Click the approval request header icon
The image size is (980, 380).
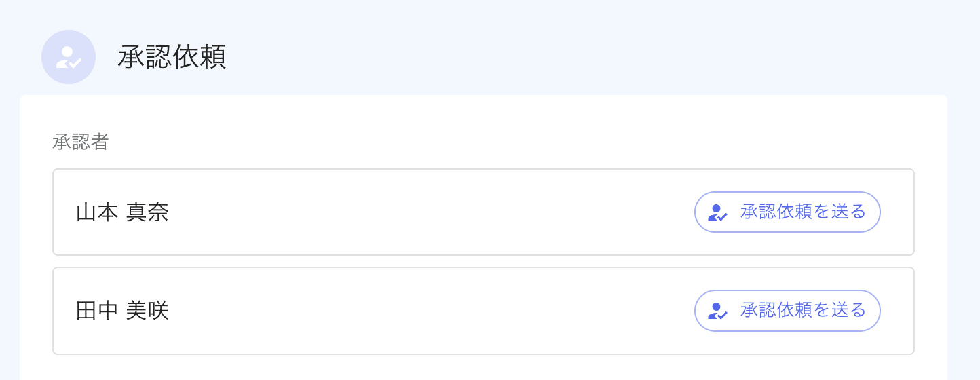coord(69,58)
